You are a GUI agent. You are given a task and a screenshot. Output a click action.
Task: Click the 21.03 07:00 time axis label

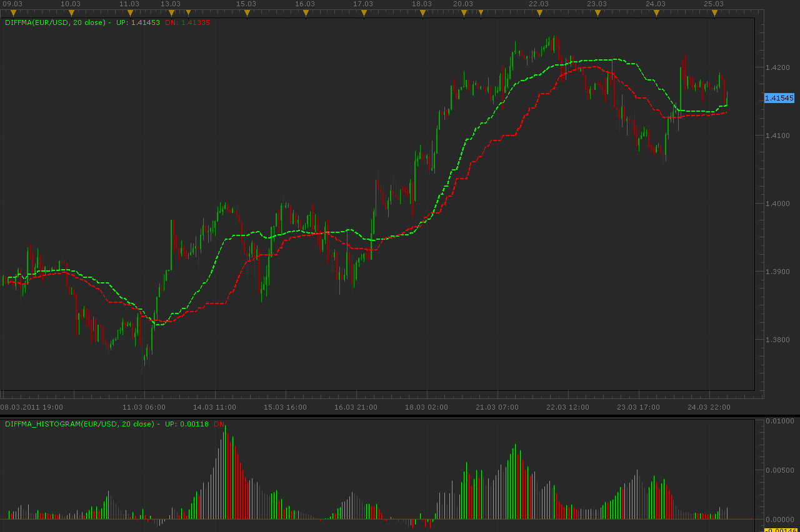(497, 407)
